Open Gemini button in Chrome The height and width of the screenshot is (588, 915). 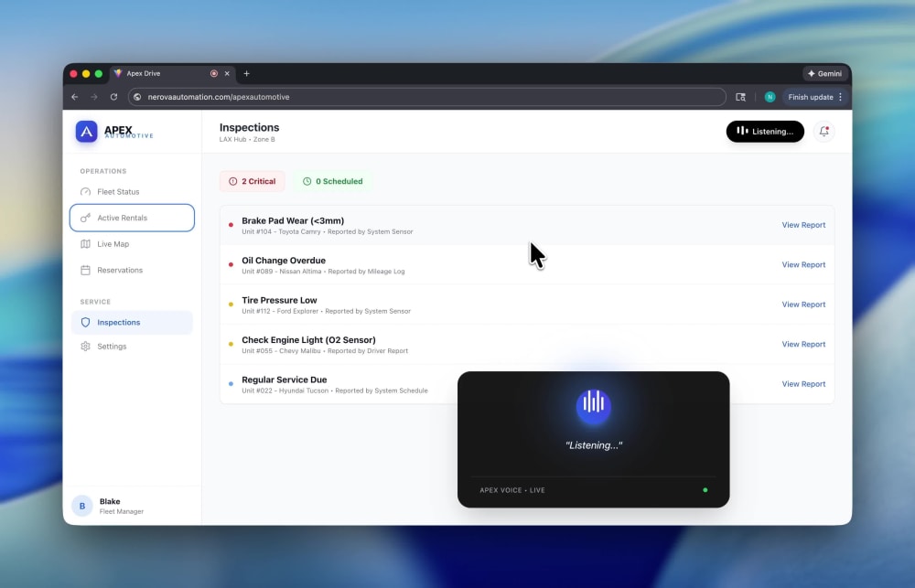tap(824, 73)
